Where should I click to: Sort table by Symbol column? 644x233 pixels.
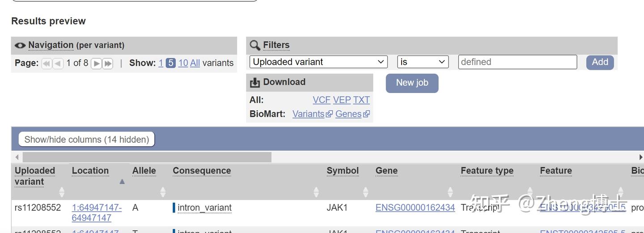click(365, 192)
